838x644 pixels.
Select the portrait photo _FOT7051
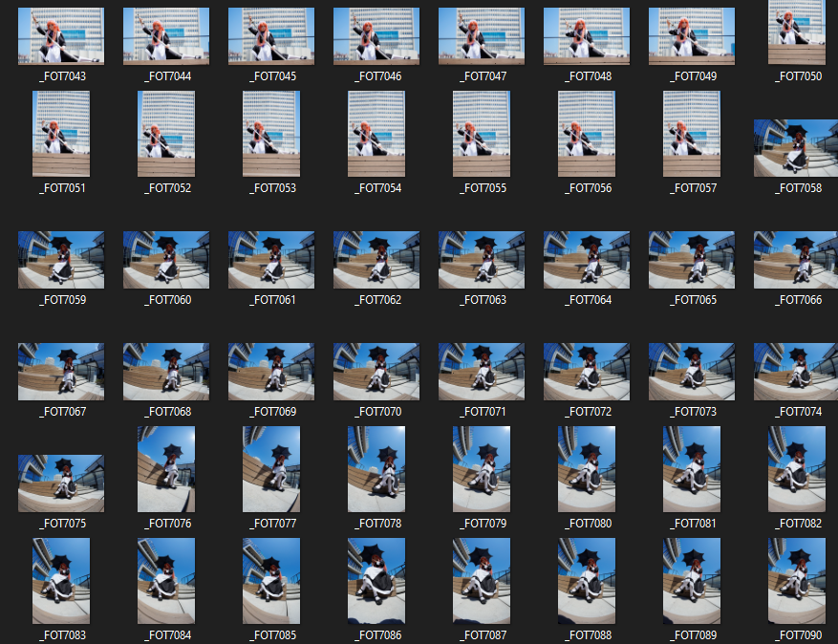coord(61,134)
